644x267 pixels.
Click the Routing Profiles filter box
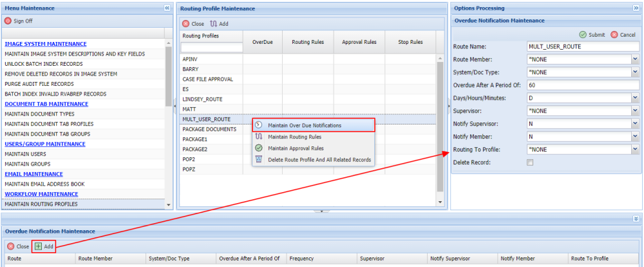tap(211, 47)
